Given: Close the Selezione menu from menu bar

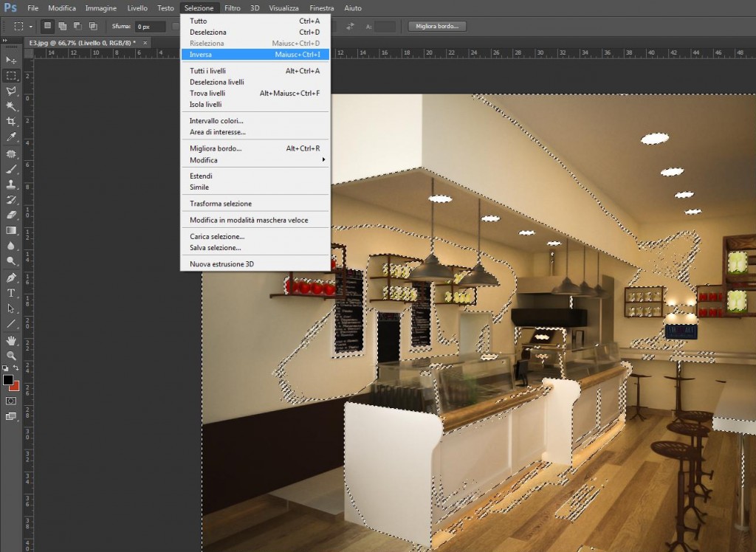Looking at the screenshot, I should pos(199,8).
